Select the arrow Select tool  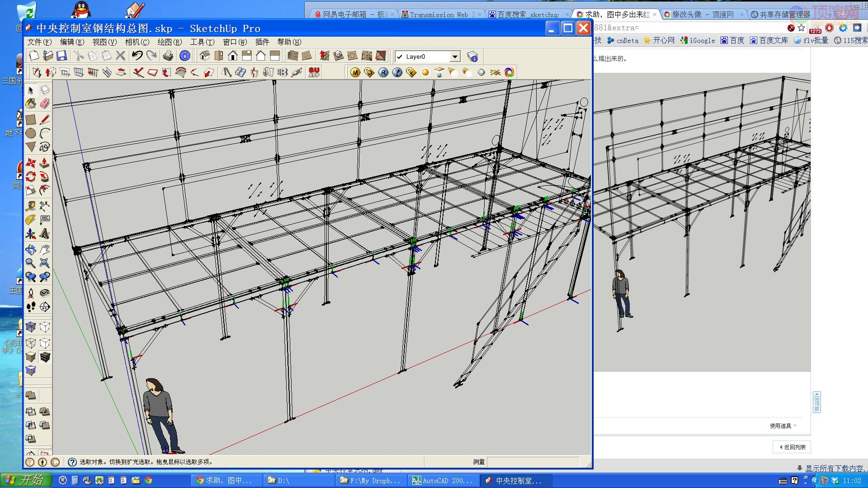coord(31,90)
